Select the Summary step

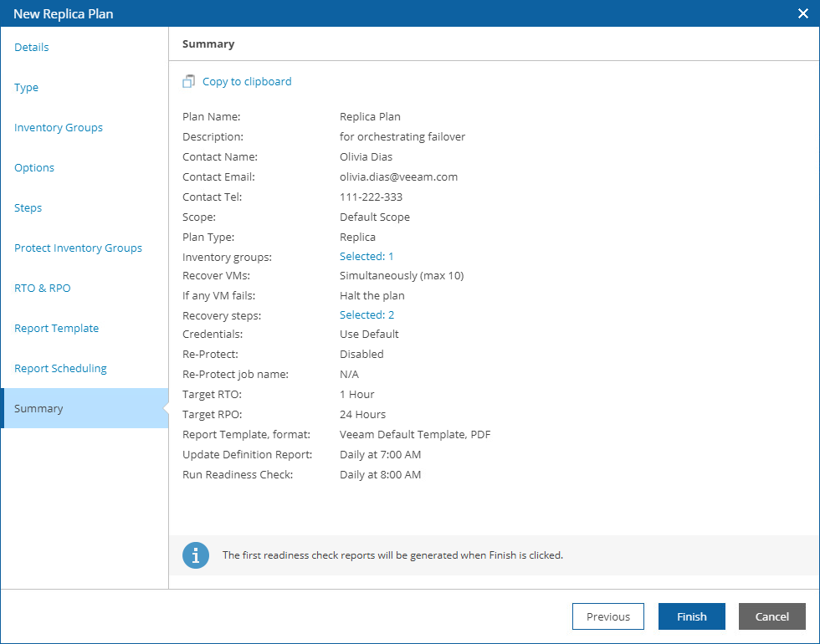pyautogui.click(x=38, y=408)
